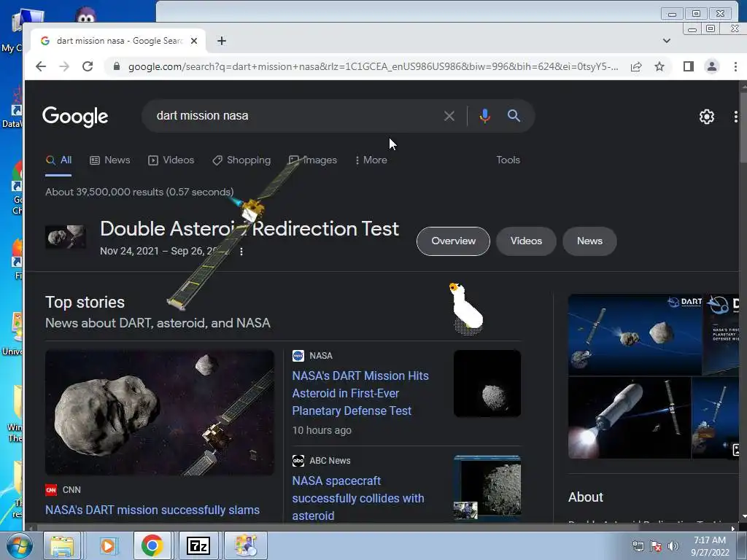
Task: Open the Chrome profile avatar
Action: point(712,66)
